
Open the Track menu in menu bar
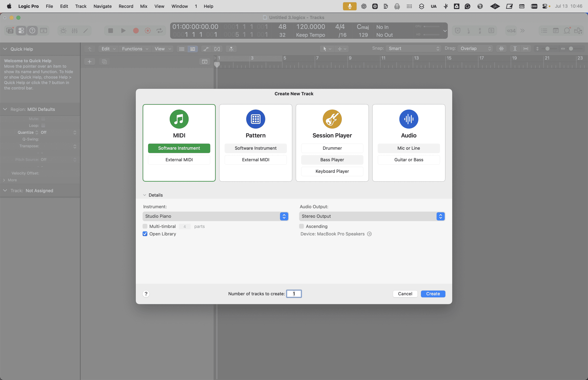point(81,6)
